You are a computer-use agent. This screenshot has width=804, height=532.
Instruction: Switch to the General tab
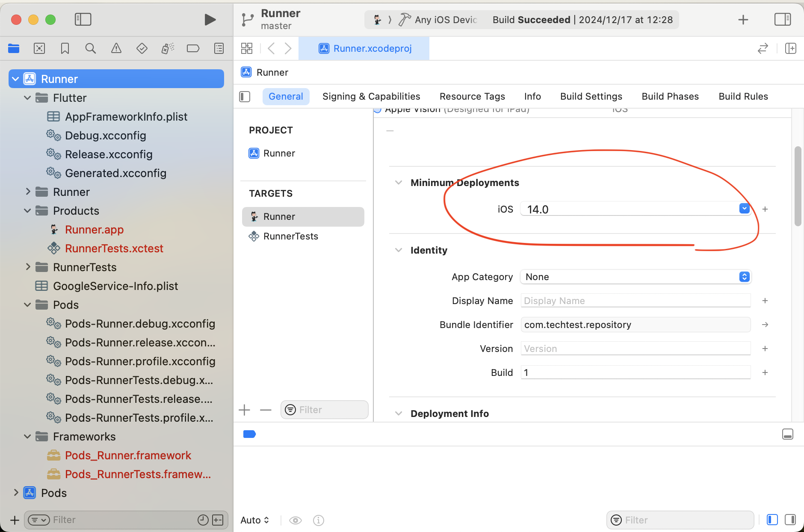point(286,97)
